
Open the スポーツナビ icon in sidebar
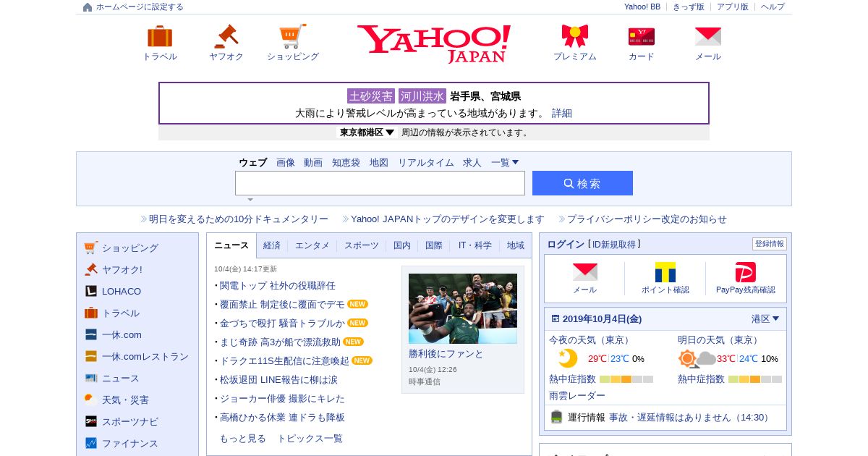tap(90, 421)
